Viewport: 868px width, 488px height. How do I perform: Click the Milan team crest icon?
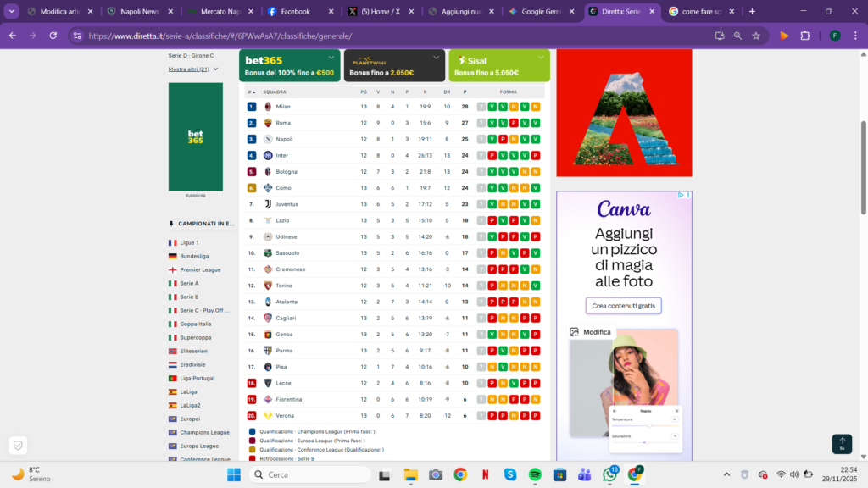268,107
